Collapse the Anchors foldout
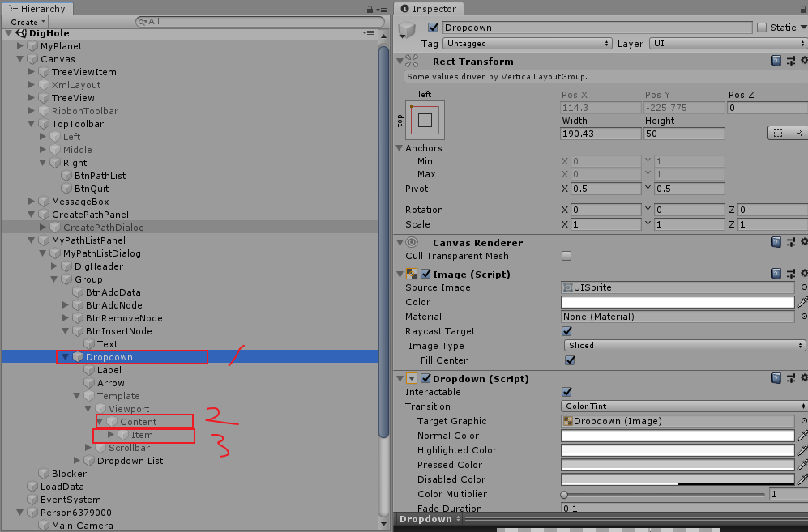The width and height of the screenshot is (808, 532). tap(400, 148)
